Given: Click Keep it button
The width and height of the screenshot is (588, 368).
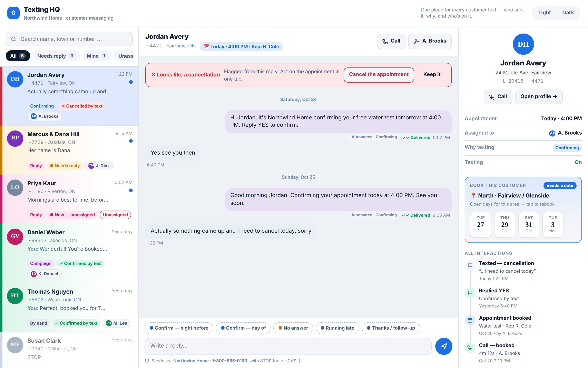Looking at the screenshot, I should [x=432, y=75].
